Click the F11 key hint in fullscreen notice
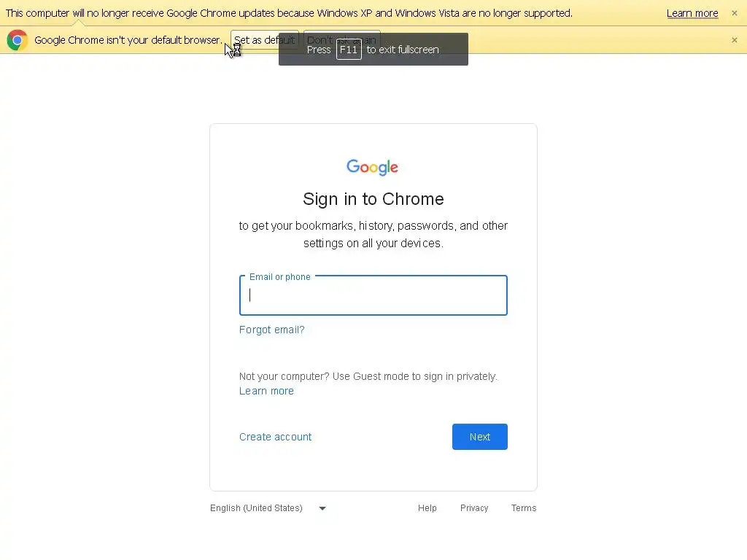Viewport: 747px width, 560px height. tap(349, 50)
